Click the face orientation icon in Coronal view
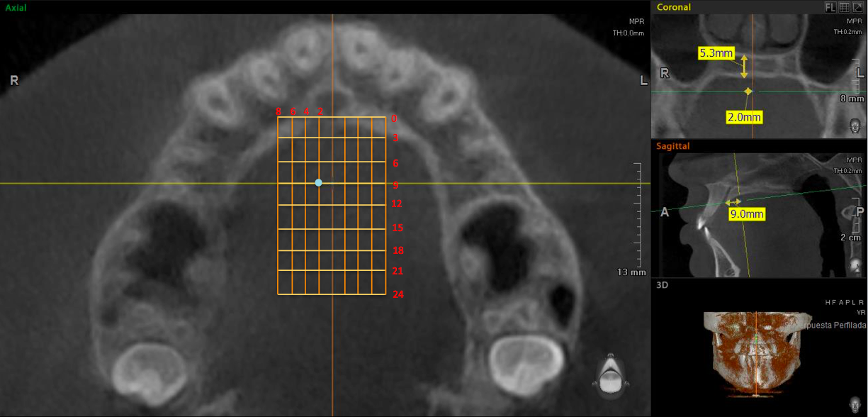The height and width of the screenshot is (417, 868). (x=855, y=127)
